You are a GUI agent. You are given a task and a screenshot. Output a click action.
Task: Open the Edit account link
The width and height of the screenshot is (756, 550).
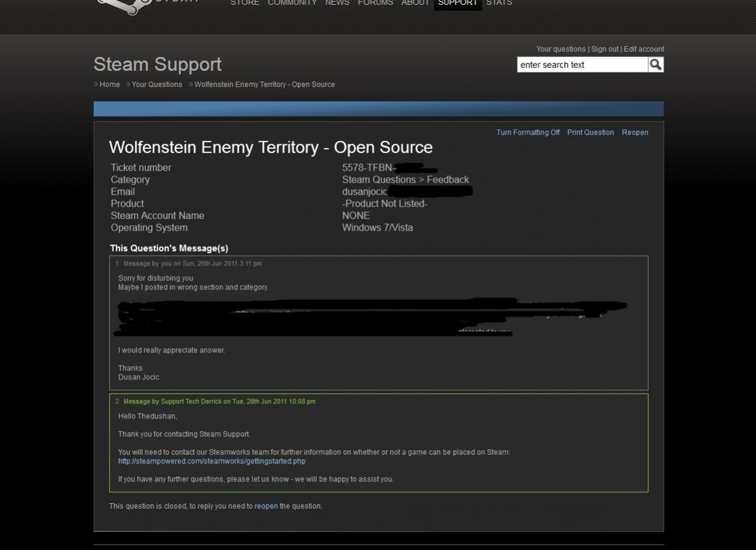pyautogui.click(x=644, y=49)
